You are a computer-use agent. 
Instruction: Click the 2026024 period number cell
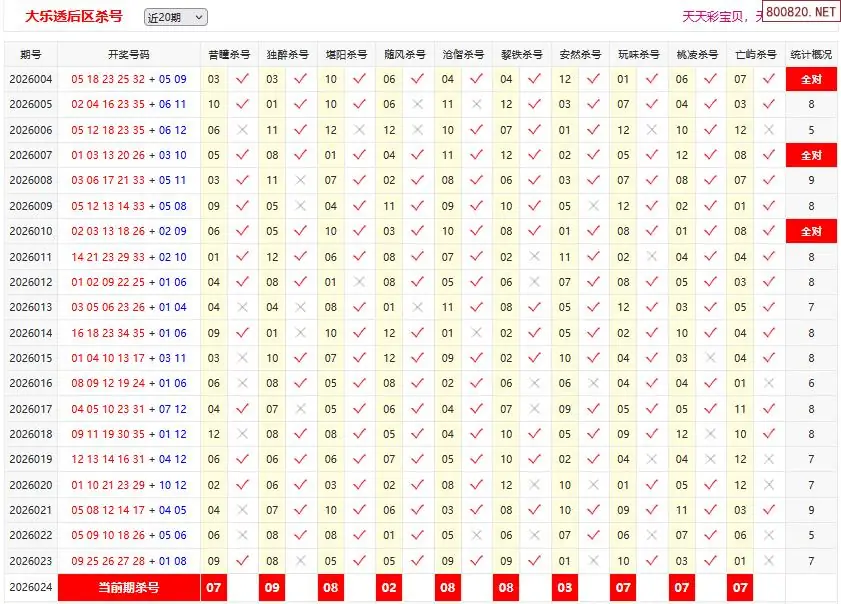point(31,588)
